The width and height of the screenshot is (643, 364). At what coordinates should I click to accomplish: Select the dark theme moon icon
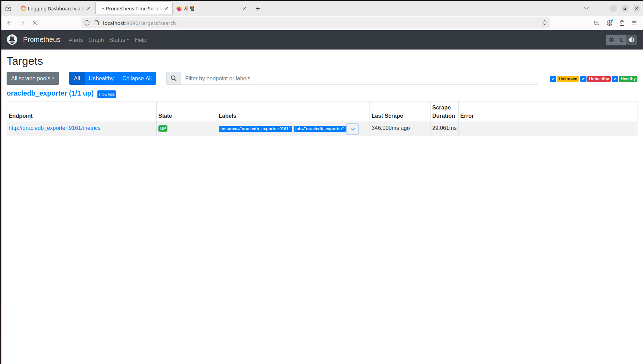(x=622, y=40)
